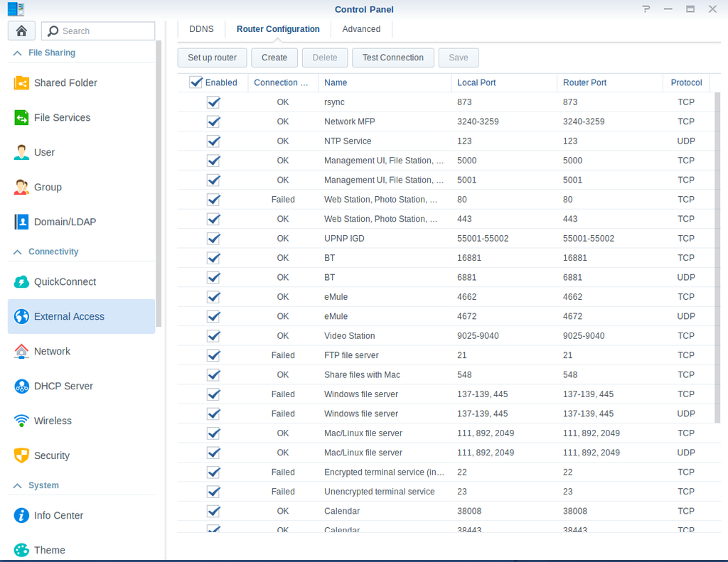This screenshot has width=728, height=562.
Task: Select External Access item
Action: coord(81,316)
